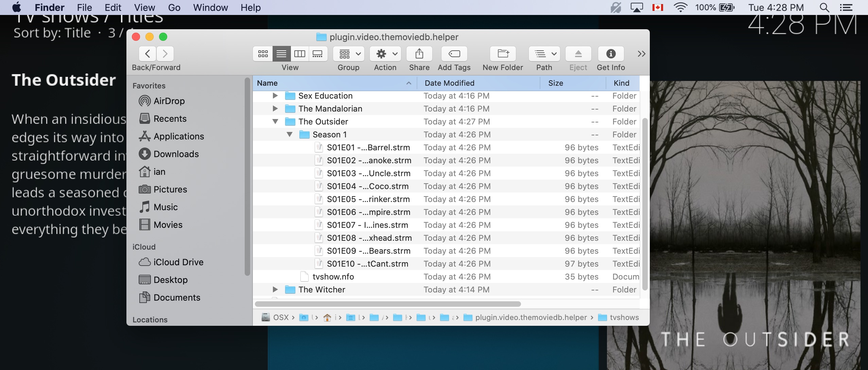Switch to gallery view
Image resolution: width=868 pixels, height=370 pixels.
click(x=318, y=54)
